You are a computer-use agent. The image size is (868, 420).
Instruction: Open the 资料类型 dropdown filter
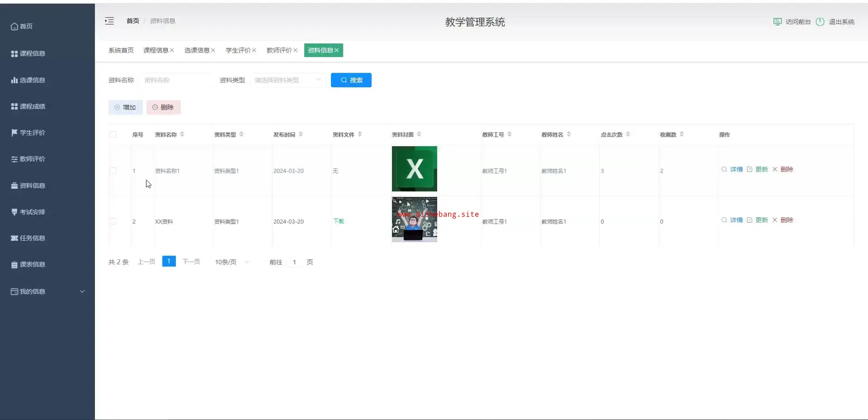tap(288, 80)
